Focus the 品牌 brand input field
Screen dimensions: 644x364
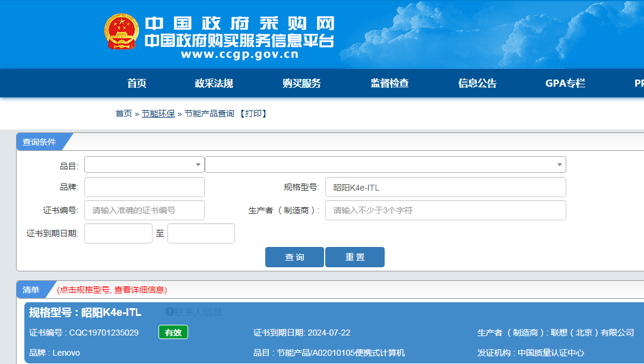pyautogui.click(x=144, y=187)
